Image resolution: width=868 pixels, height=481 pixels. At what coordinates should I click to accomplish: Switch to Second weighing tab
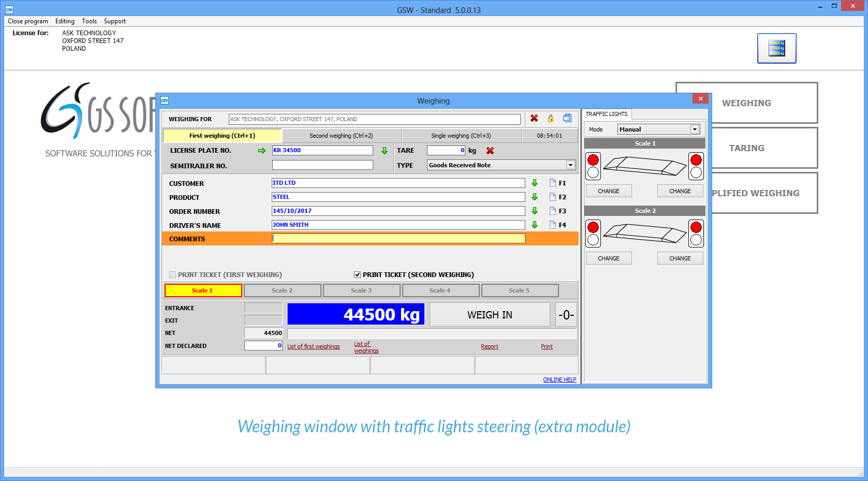coord(341,136)
